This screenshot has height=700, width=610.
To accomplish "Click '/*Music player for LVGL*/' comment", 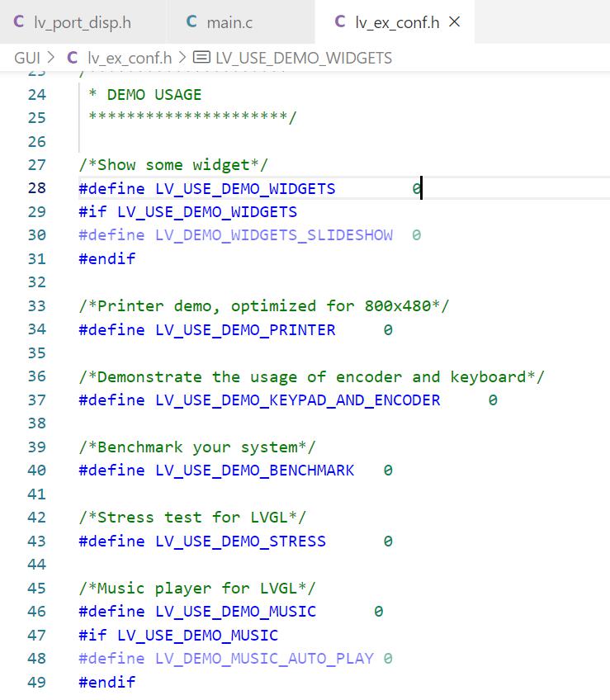I will pyautogui.click(x=197, y=589).
